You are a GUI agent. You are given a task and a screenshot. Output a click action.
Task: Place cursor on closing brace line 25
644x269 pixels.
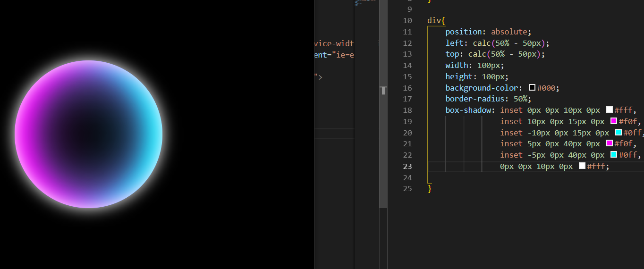430,188
